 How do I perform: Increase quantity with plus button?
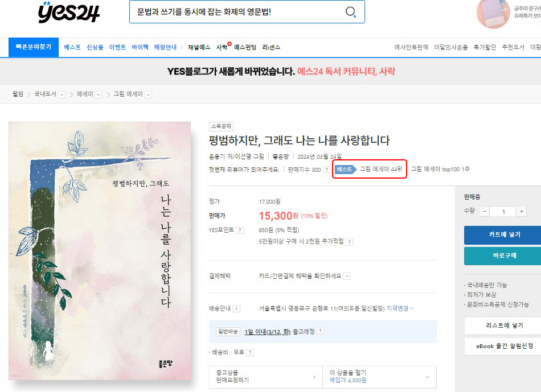(521, 211)
